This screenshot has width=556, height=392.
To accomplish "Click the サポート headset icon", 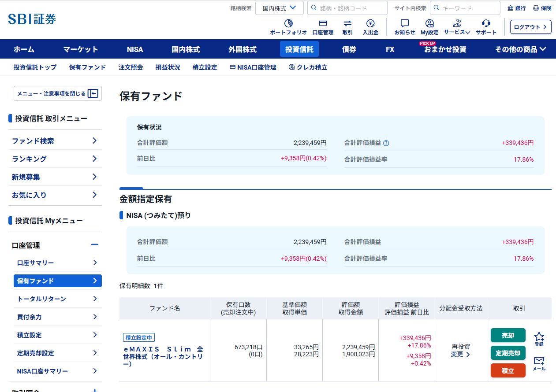I will (x=486, y=24).
